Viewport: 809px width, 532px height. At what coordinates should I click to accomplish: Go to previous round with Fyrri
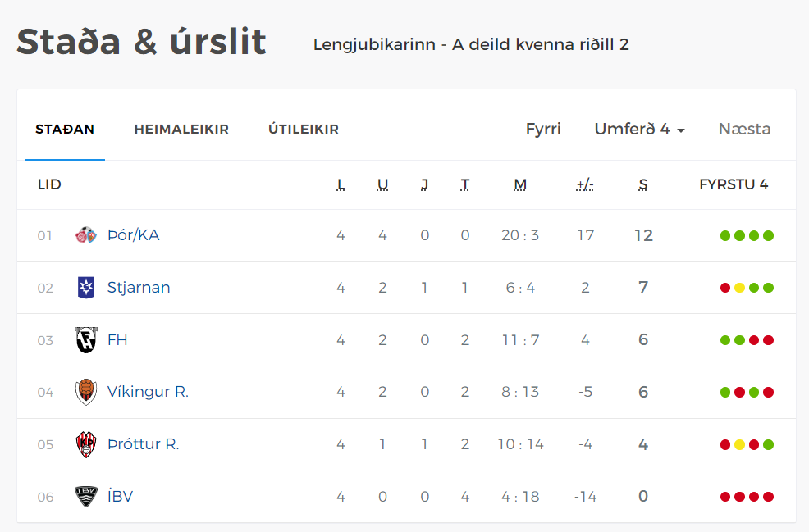[x=543, y=129]
